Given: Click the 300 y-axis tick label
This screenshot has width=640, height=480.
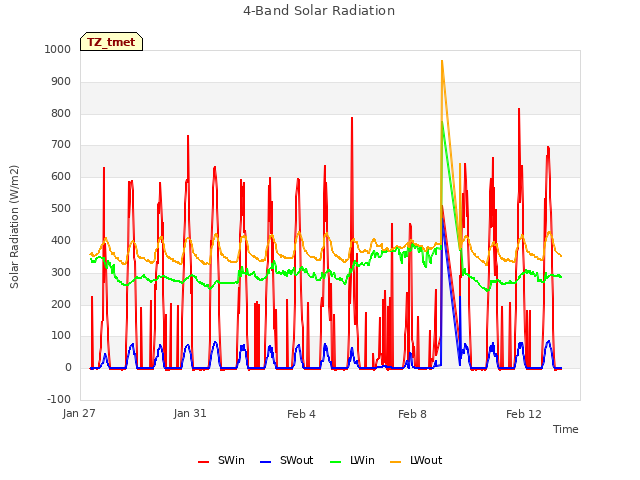Looking at the screenshot, I should tap(61, 272).
